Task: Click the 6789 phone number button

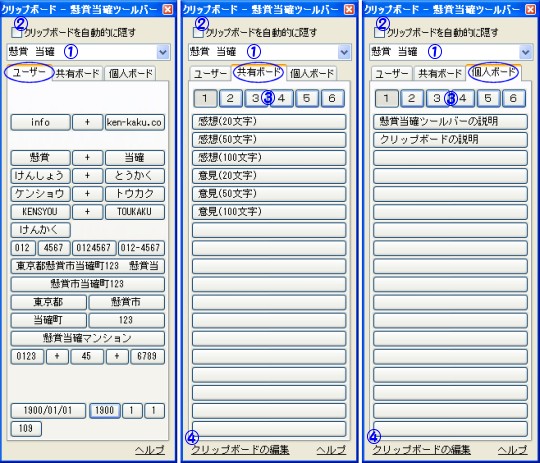Action: coord(147,356)
